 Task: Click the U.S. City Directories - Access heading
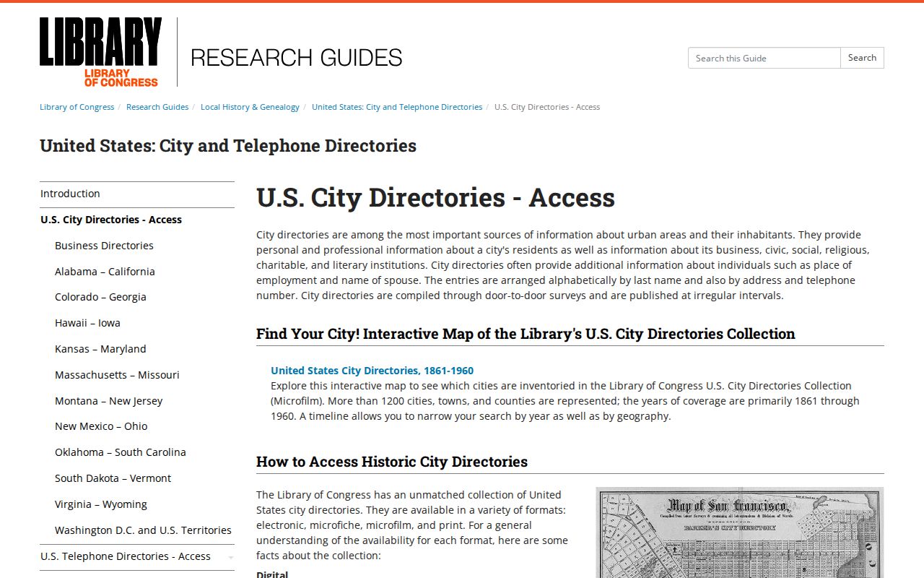435,197
